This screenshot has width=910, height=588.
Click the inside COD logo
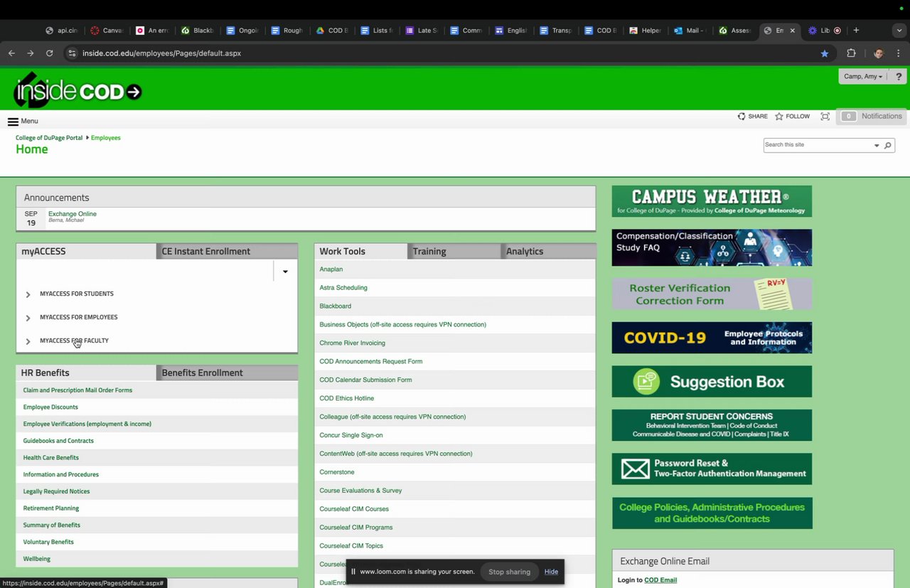click(77, 90)
